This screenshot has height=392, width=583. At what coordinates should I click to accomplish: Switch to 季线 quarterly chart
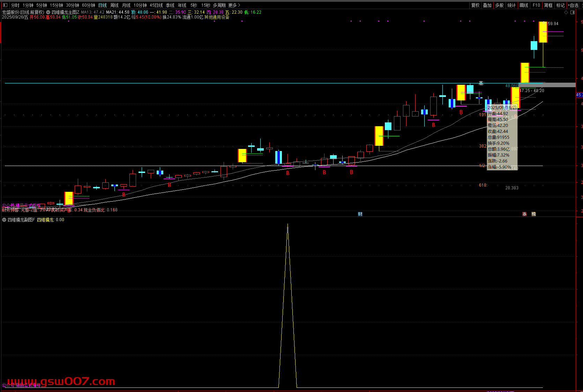(x=170, y=5)
